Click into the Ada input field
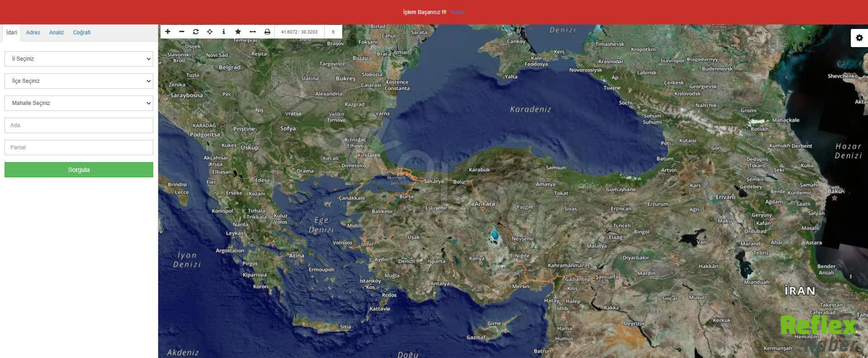The width and height of the screenshot is (868, 358). point(79,125)
